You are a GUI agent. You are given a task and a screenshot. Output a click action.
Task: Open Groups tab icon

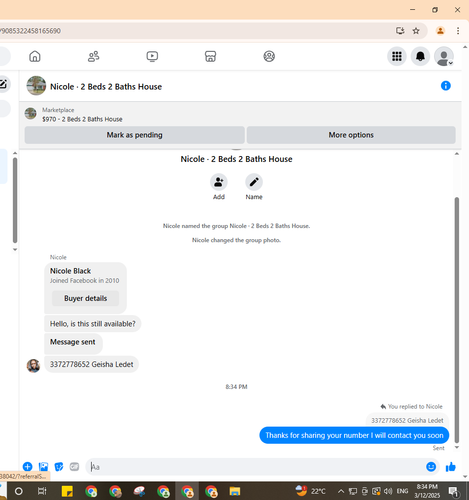coord(269,56)
